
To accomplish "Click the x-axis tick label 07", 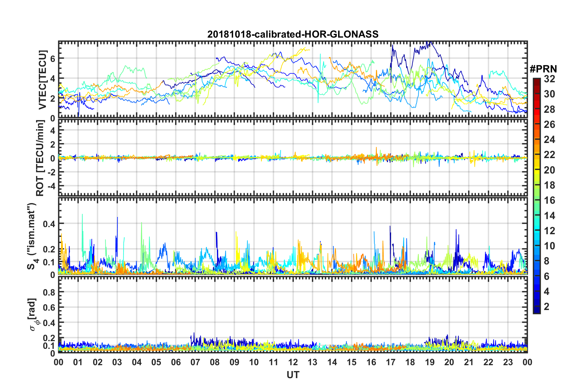I will [195, 362].
